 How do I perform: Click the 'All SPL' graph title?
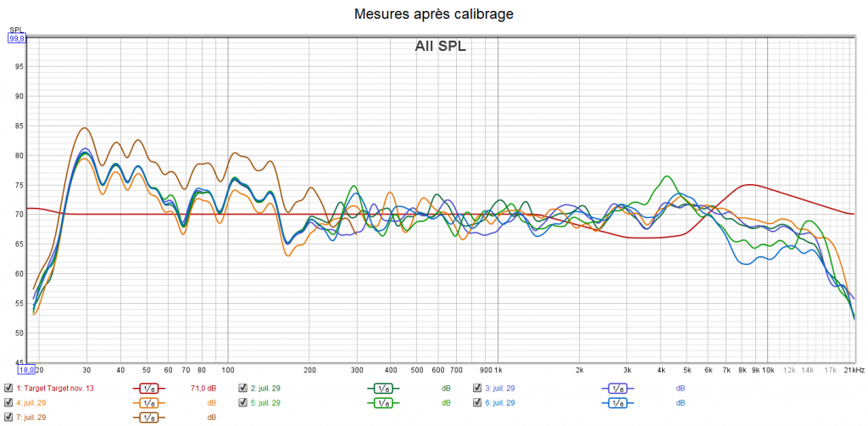440,47
